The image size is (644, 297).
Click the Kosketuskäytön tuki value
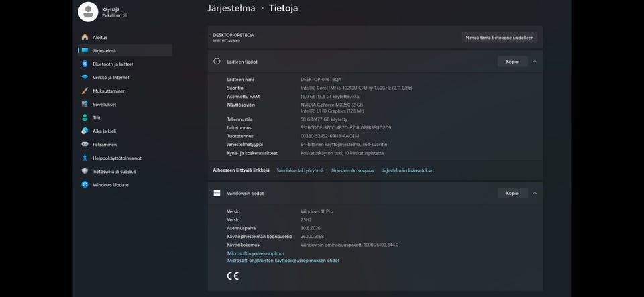[342, 153]
